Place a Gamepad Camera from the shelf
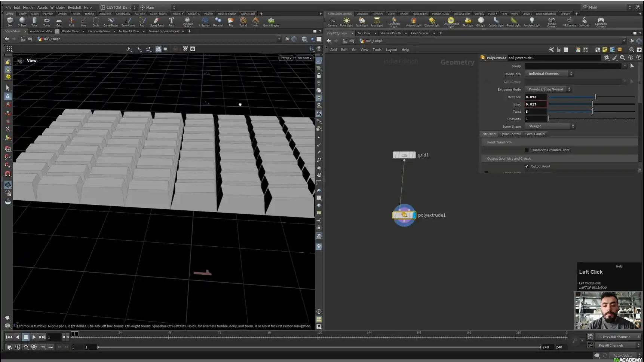The height and width of the screenshot is (362, 644). pos(601,21)
